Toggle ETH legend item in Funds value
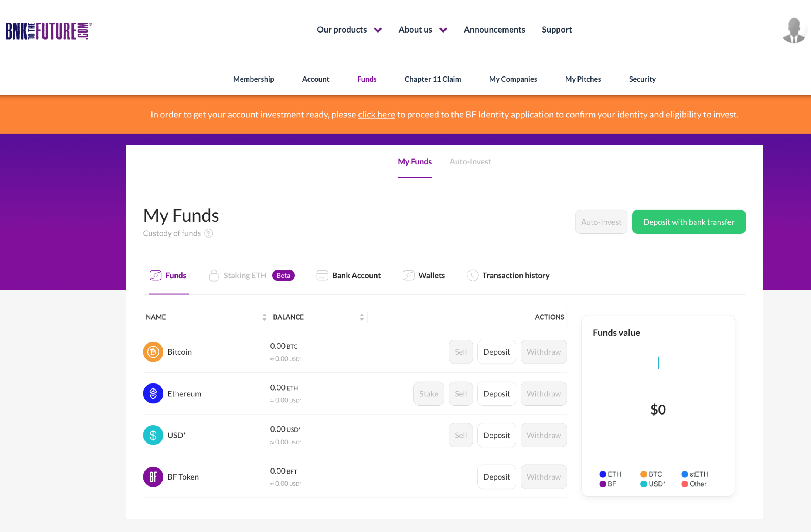The image size is (811, 532). click(610, 474)
